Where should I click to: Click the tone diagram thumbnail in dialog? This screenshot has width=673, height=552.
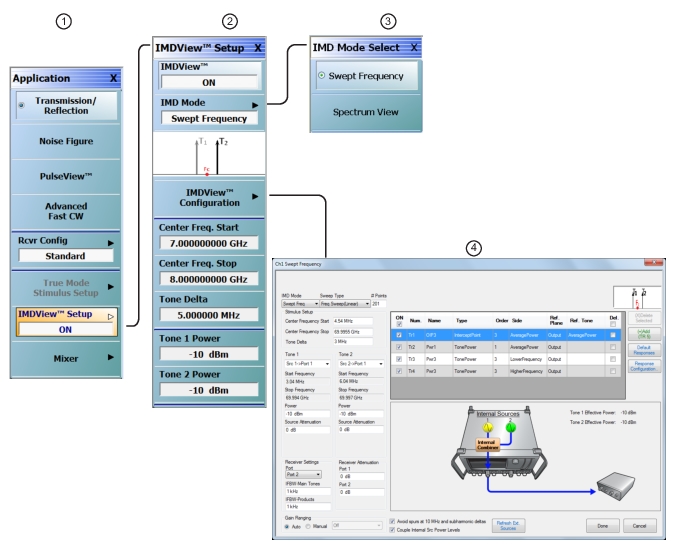coord(637,297)
